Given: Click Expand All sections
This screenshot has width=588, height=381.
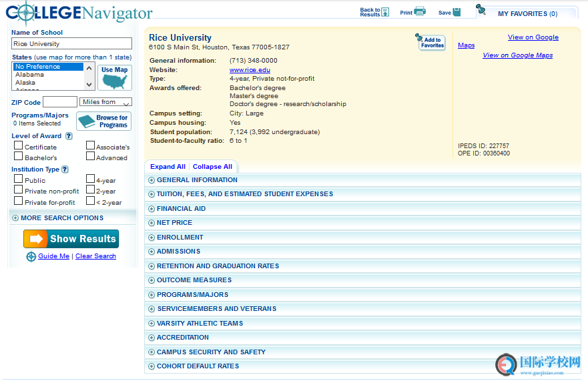Looking at the screenshot, I should [168, 167].
